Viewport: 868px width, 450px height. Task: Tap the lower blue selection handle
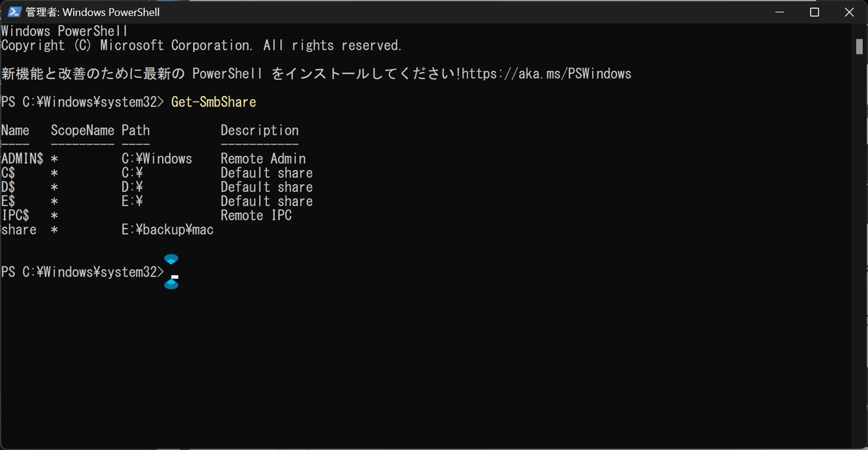pyautogui.click(x=171, y=284)
